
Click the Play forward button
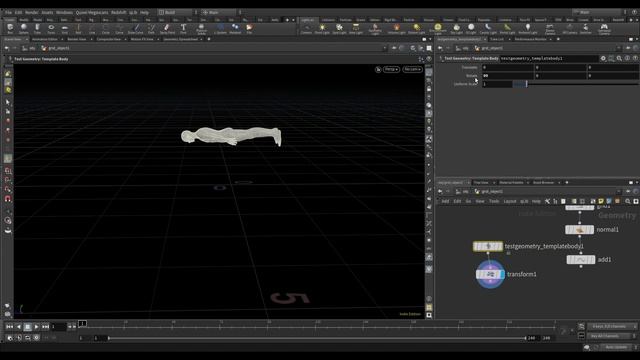tap(36, 327)
